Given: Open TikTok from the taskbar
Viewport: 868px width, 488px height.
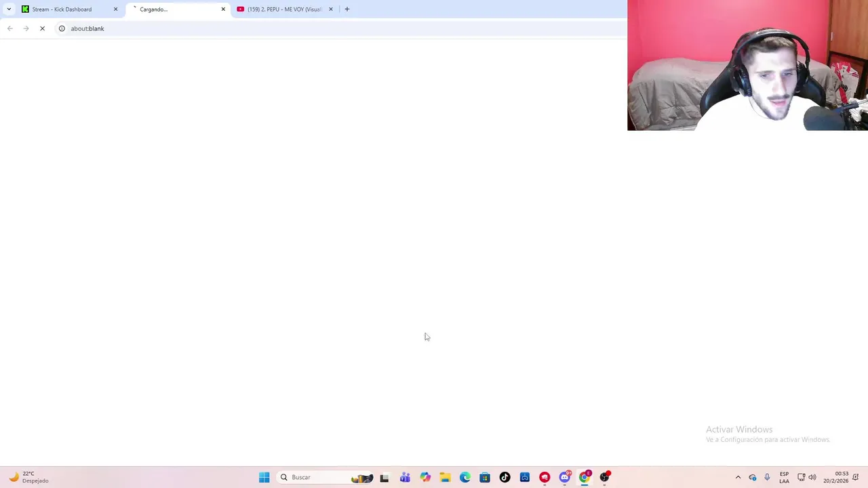Looking at the screenshot, I should coord(505,477).
